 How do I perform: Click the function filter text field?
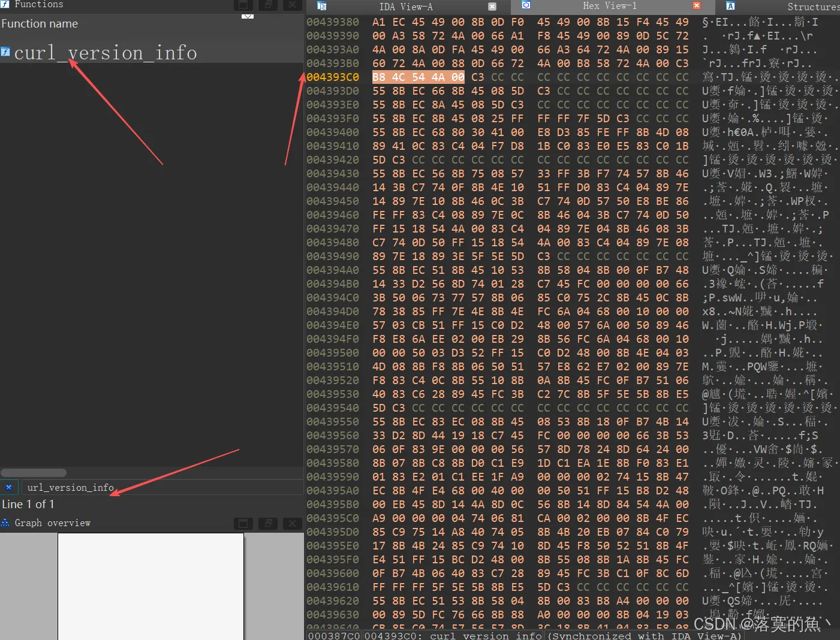point(162,487)
